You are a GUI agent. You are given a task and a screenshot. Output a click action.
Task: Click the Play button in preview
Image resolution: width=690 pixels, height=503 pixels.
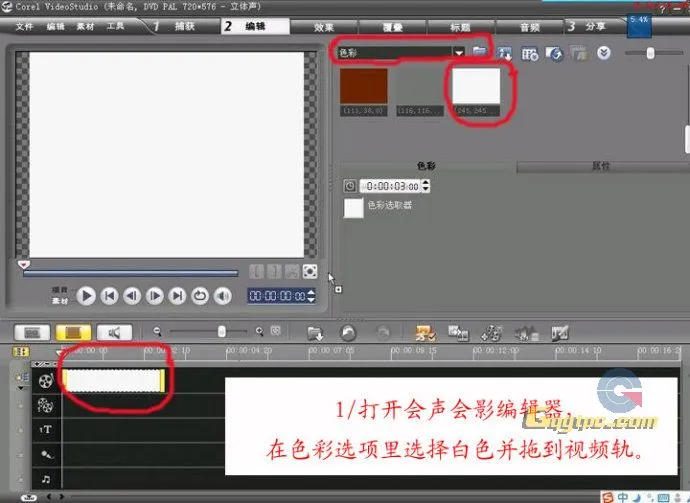(x=86, y=296)
